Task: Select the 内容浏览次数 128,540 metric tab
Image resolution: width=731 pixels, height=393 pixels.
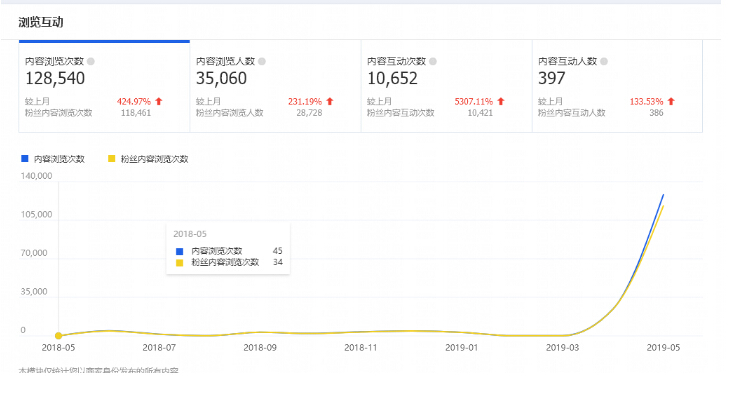Action: click(104, 87)
